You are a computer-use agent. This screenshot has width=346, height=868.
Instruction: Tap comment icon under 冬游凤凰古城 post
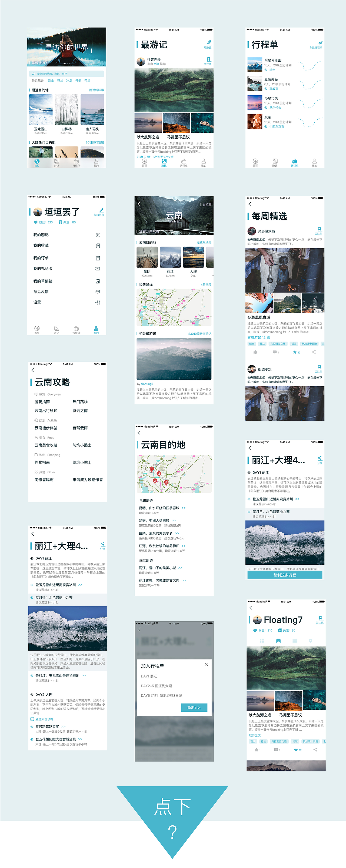(x=275, y=352)
